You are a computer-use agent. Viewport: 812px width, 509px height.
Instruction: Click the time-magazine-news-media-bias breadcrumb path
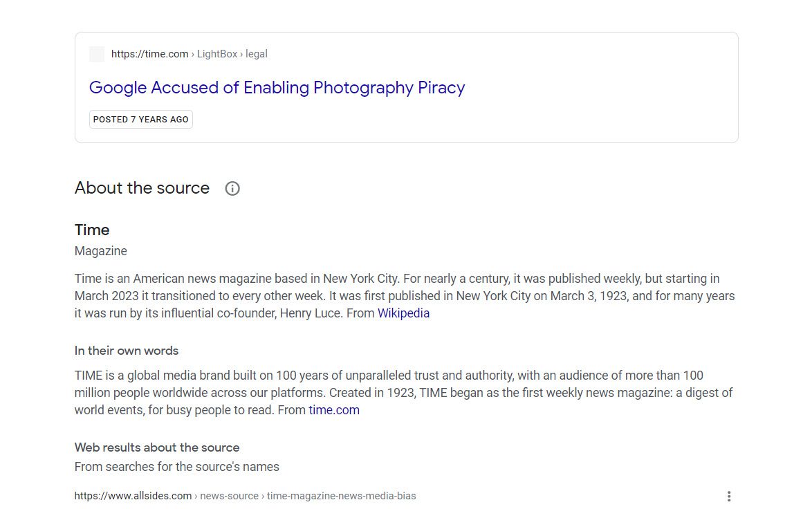click(341, 496)
